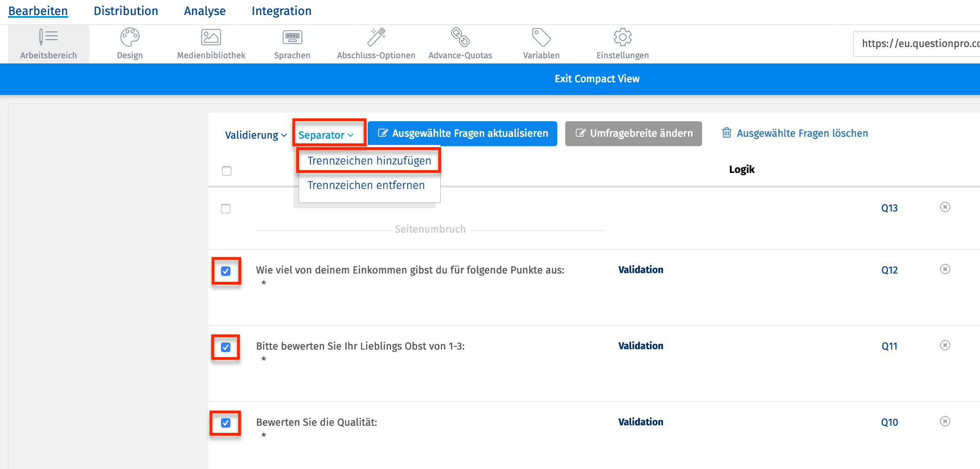This screenshot has width=980, height=469.
Task: Open Validation link for Q10
Action: click(x=640, y=422)
